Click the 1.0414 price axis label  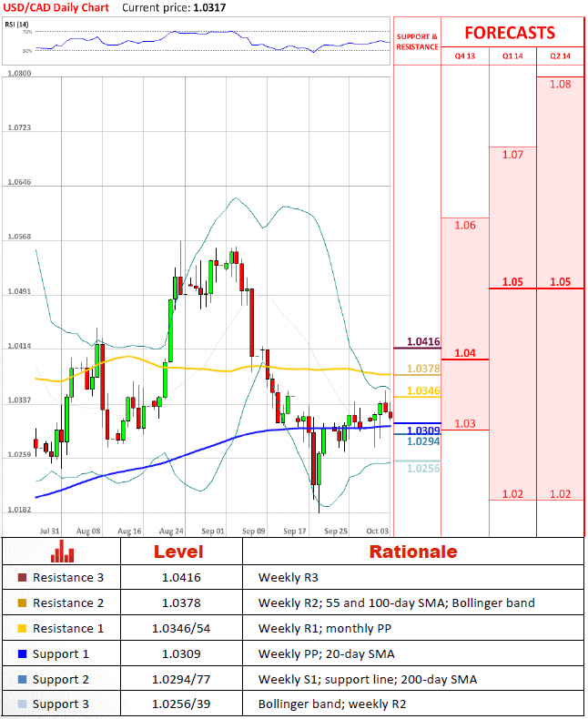click(x=19, y=346)
